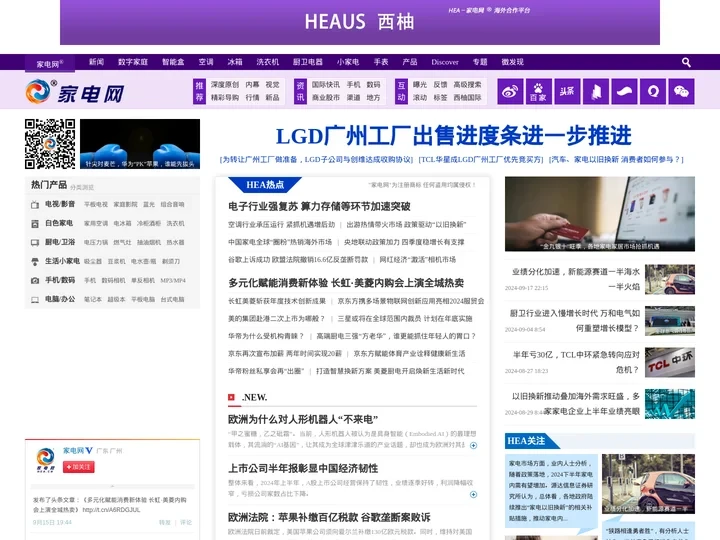The image size is (720, 540).
Task: Open the car photo under HEA关注
Action: click(x=648, y=484)
